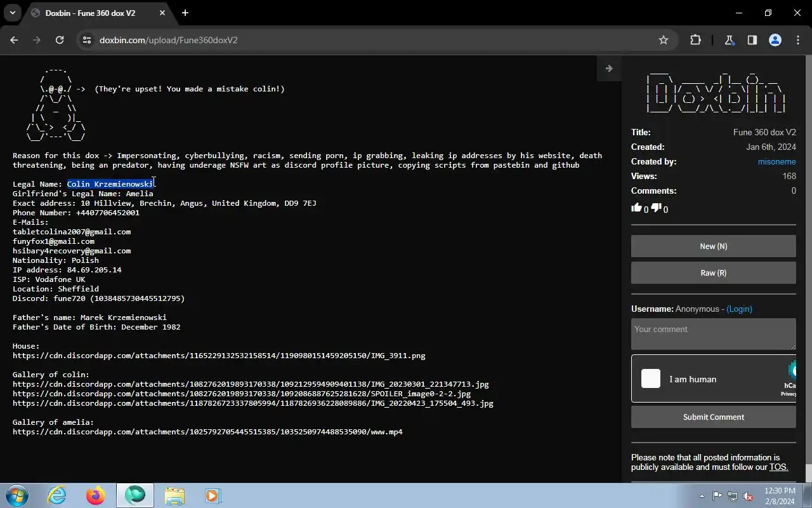Go back to the previous page
The height and width of the screenshot is (508, 812).
tap(14, 40)
